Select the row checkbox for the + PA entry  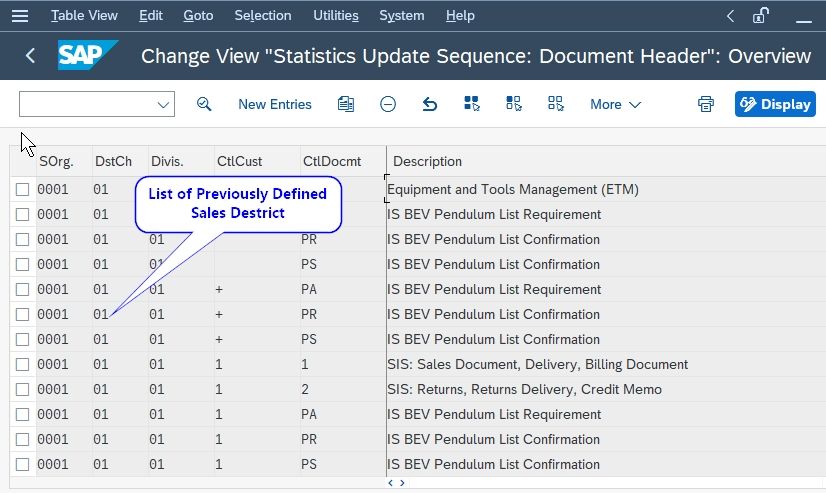(22, 290)
